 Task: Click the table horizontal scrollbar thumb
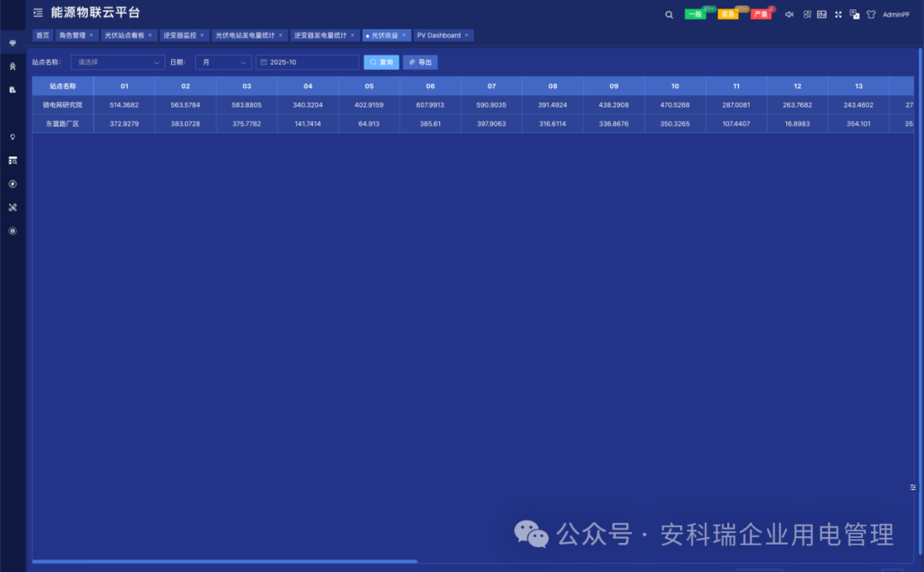pos(224,562)
